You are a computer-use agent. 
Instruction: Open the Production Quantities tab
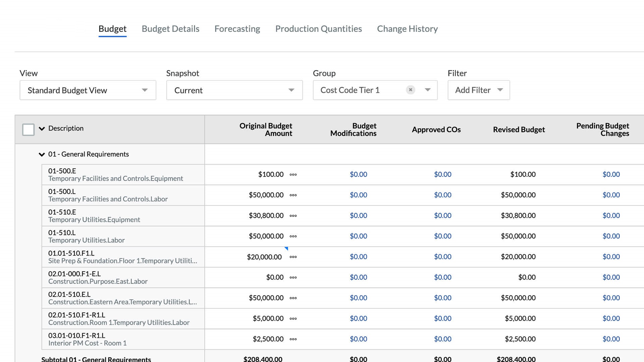click(x=319, y=29)
